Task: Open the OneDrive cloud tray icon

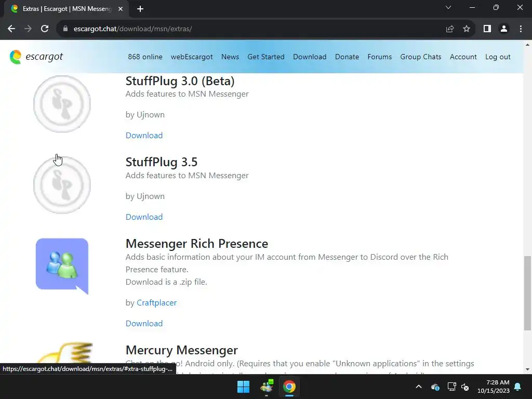Action: pos(435,387)
